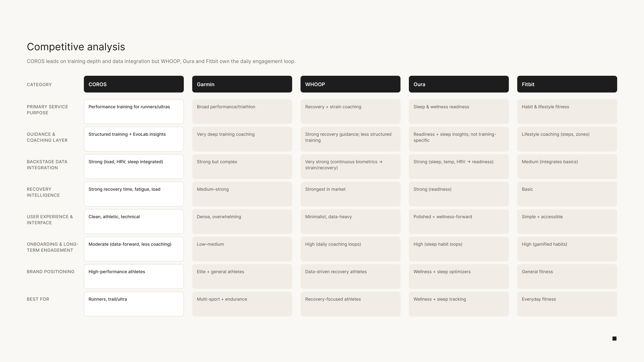Select 'High (sleep habit loops)' cell
Screen dimensions: 644x362
click(x=459, y=249)
